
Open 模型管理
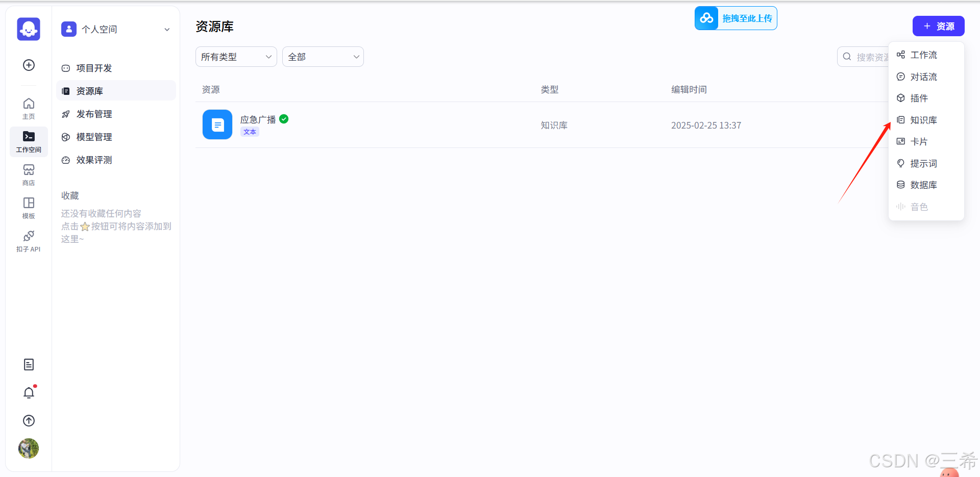(116, 137)
